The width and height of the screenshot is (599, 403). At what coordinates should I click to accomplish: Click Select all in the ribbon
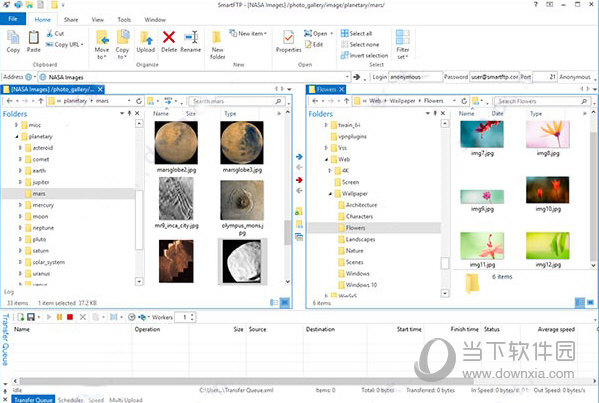[356, 33]
